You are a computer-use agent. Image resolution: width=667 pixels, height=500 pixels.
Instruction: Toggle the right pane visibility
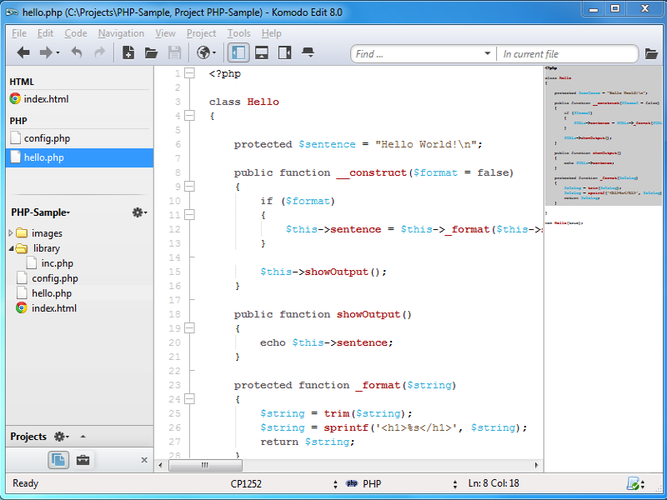click(285, 53)
